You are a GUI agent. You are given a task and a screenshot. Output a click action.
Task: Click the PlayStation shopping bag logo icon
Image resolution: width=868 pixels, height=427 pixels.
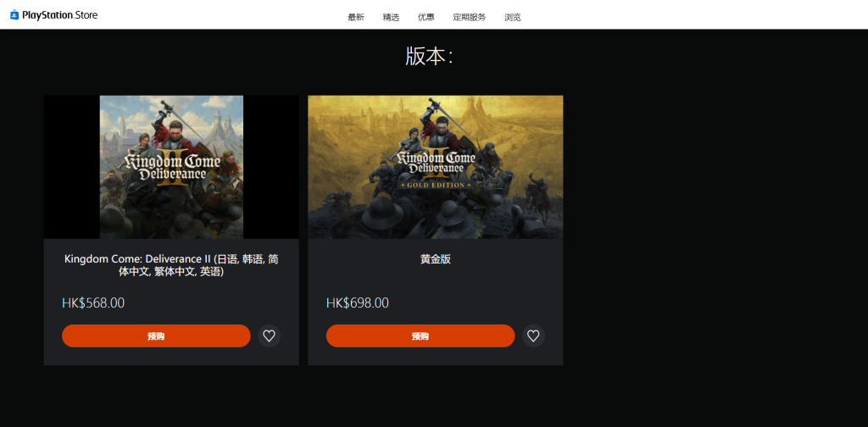click(x=14, y=15)
